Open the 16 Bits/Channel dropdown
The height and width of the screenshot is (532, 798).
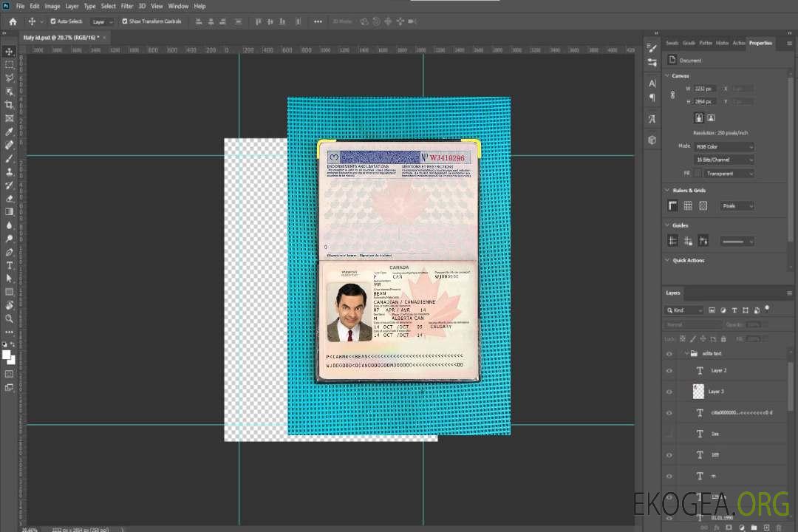(724, 160)
